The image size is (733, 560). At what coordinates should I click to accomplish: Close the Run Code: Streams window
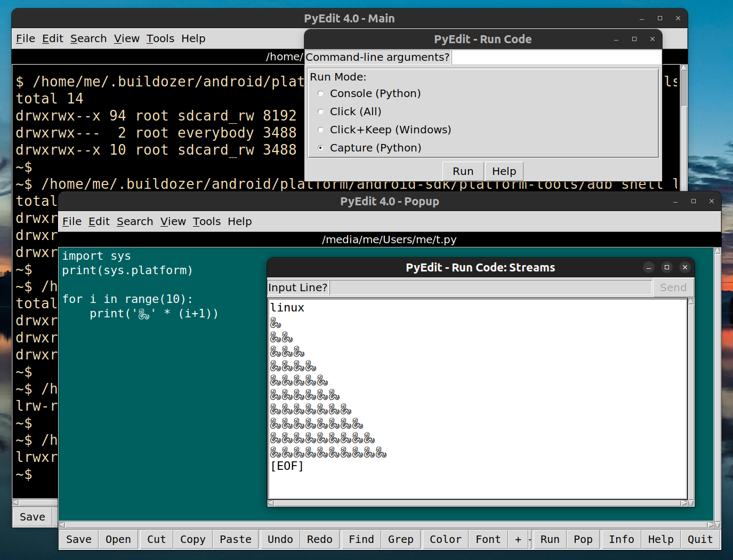685,267
